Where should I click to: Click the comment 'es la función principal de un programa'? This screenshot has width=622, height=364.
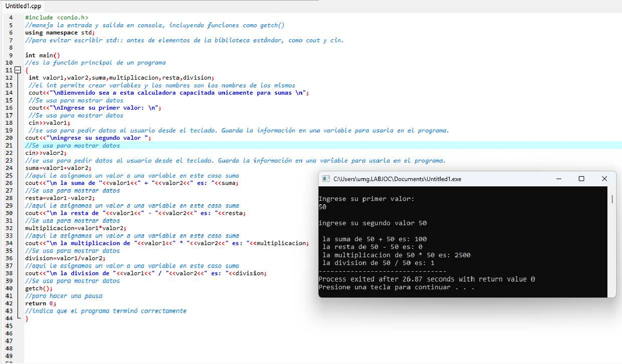click(x=95, y=63)
